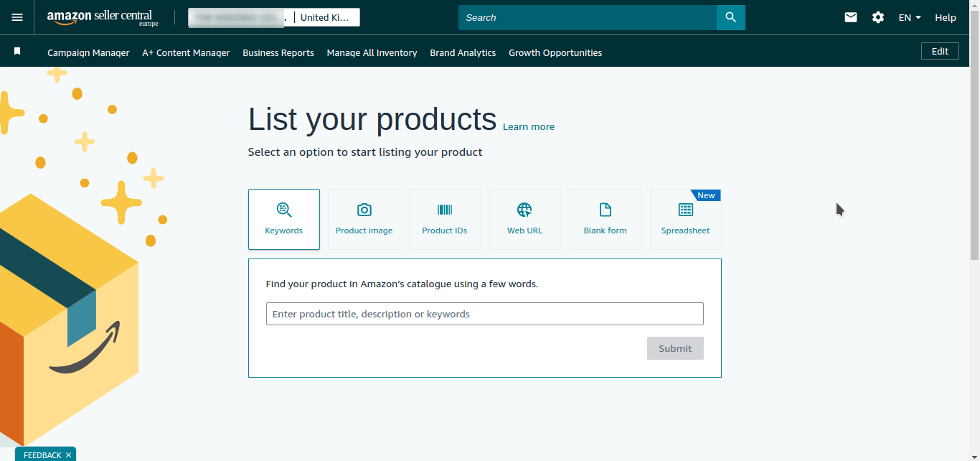This screenshot has width=980, height=461.
Task: Open Campaign Manager
Action: [88, 52]
